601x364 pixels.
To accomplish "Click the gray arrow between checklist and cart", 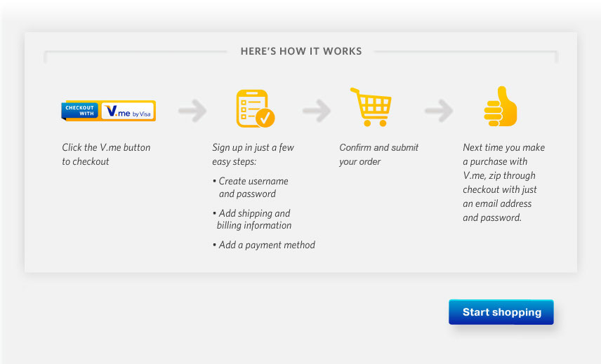I will (317, 110).
